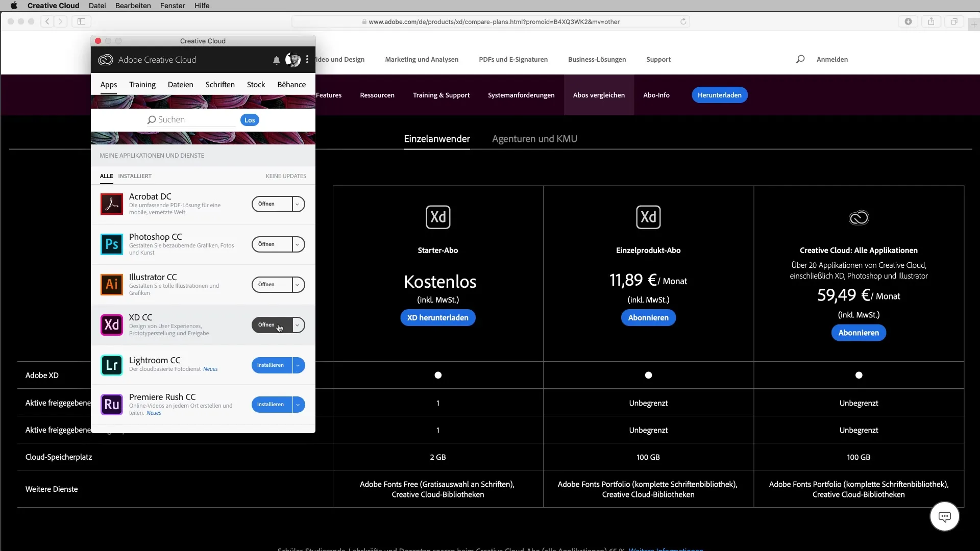Open the Datei menu in menu bar
The image size is (980, 551).
pos(97,6)
